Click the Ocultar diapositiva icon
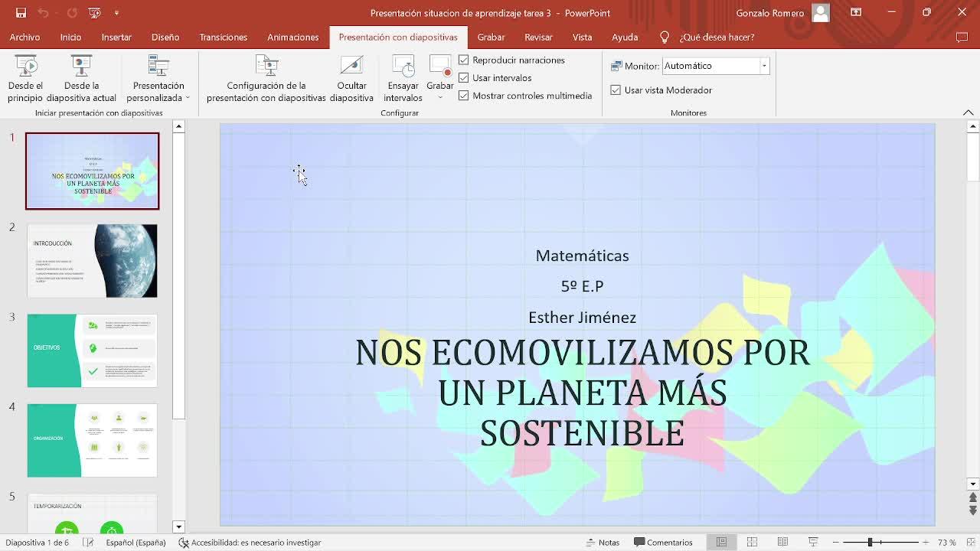Image resolution: width=980 pixels, height=551 pixels. click(x=351, y=68)
